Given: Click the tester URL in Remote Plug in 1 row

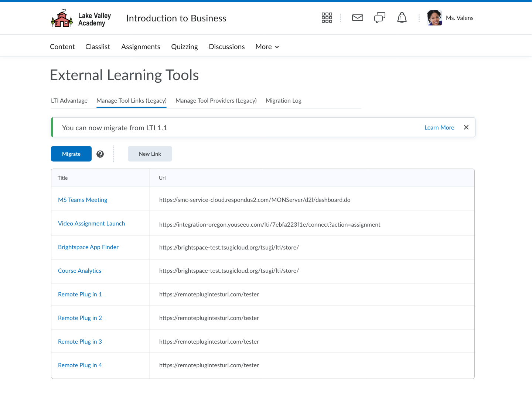Looking at the screenshot, I should click(x=209, y=294).
